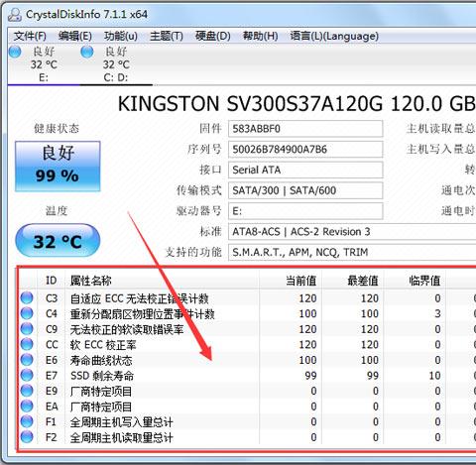Click status orb for attribute EA
476x465 pixels.
click(27, 407)
